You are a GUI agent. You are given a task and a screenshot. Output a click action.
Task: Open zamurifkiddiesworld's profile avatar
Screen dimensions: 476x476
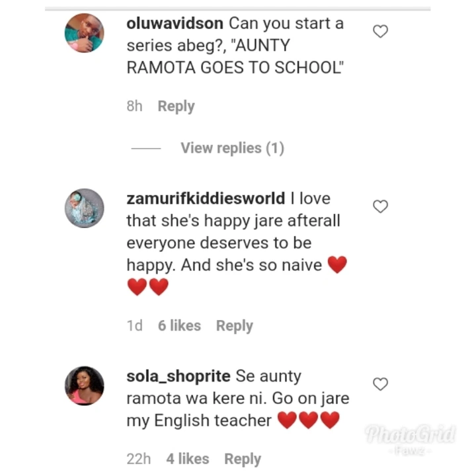pos(85,208)
